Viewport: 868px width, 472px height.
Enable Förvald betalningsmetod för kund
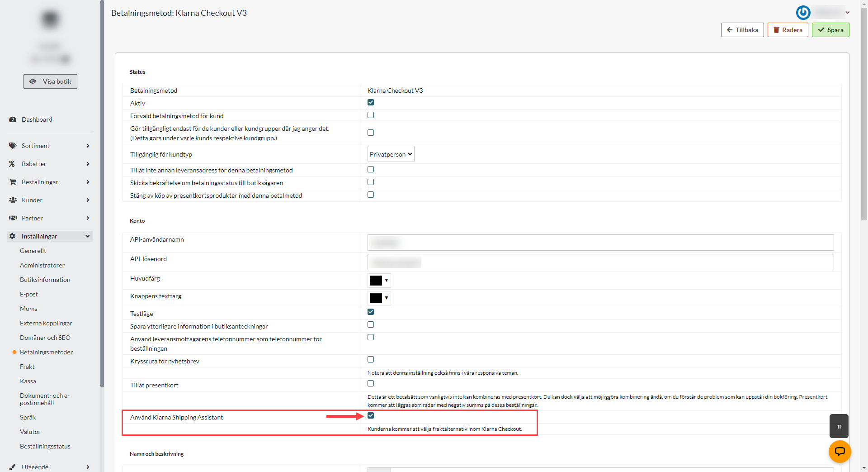(371, 115)
